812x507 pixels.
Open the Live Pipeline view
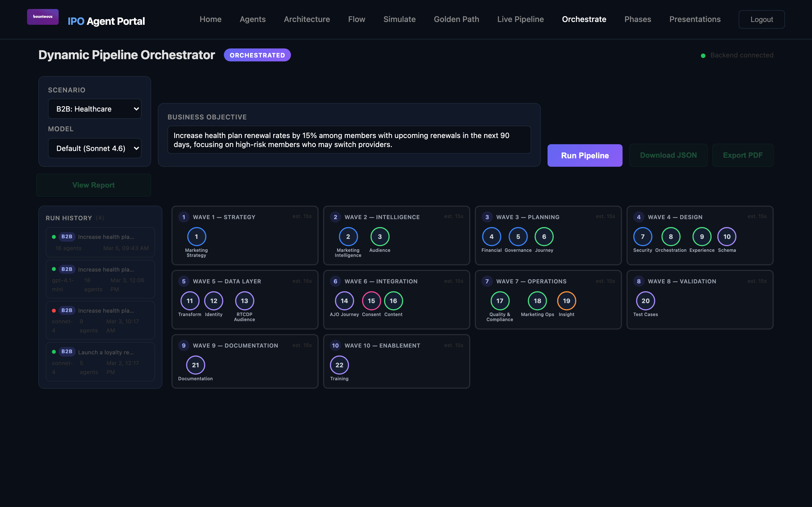tap(520, 19)
